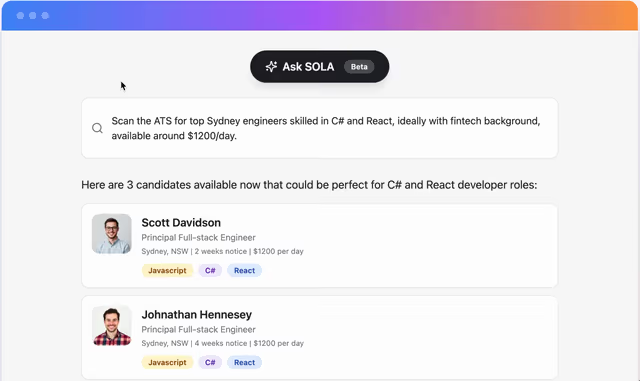
Task: Click the third window control dot
Action: 45,16
